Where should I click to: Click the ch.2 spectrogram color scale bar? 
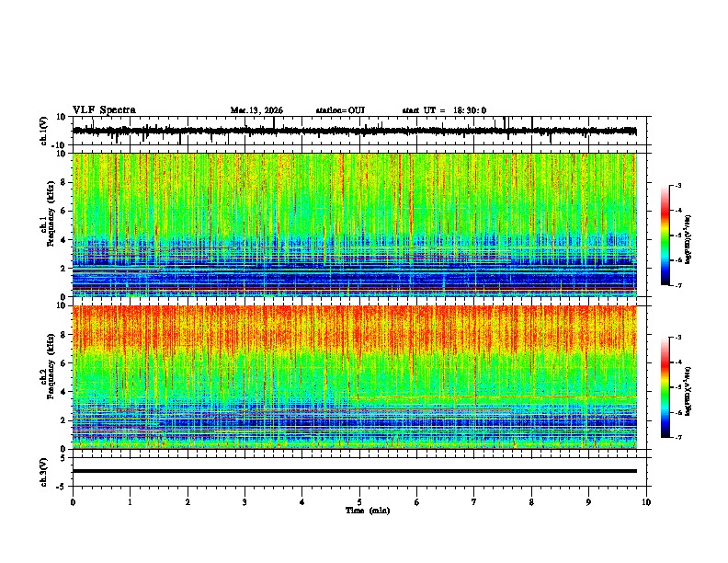tap(665, 387)
